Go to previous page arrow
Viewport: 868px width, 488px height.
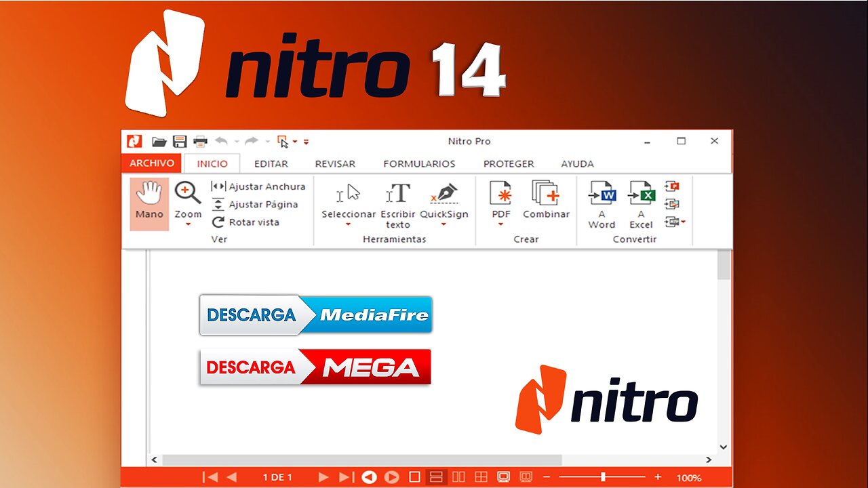(x=231, y=477)
